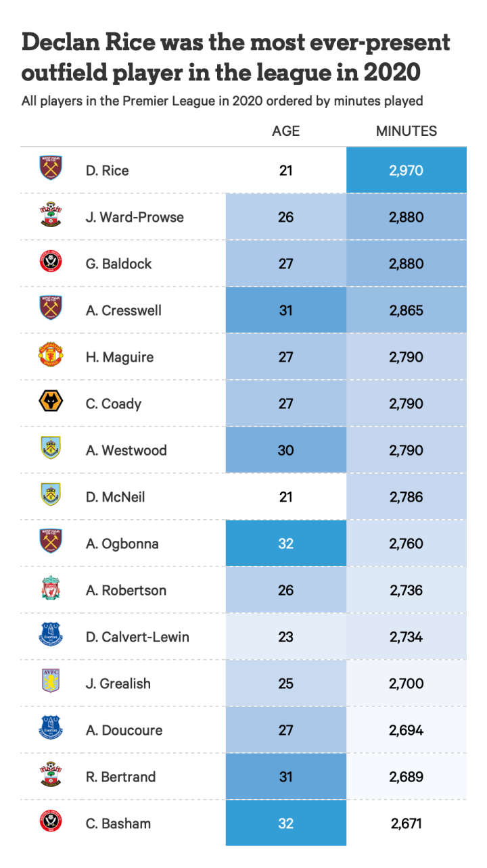Click the Southampton crest next to J. Ward-Prowse
Image resolution: width=487 pixels, height=868 pixels.
[x=51, y=216]
